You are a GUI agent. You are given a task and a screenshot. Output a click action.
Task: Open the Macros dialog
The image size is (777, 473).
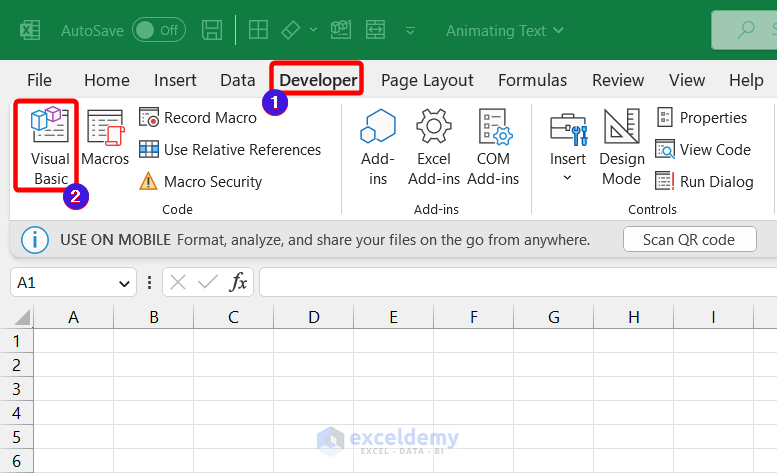(x=105, y=138)
